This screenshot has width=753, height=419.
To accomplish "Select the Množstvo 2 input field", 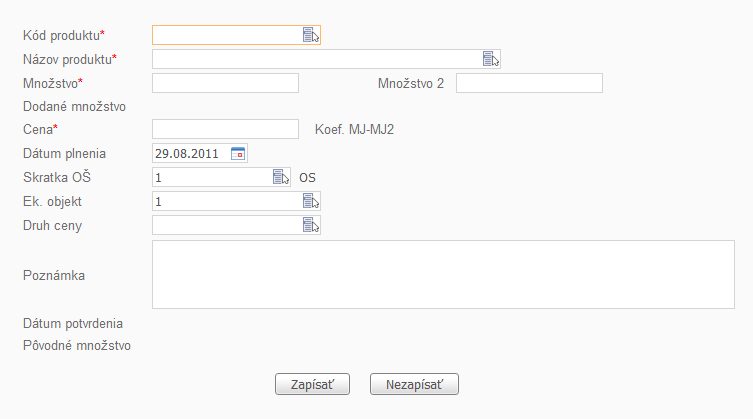I will 529,83.
